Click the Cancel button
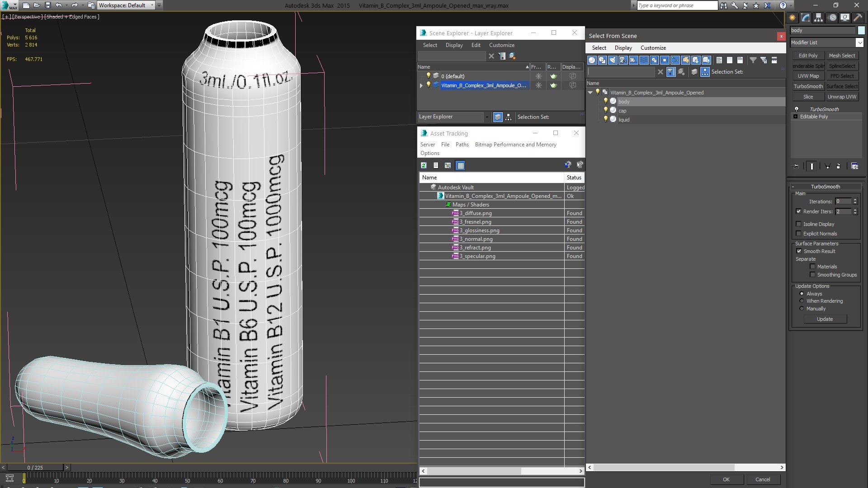The width and height of the screenshot is (868, 488). [763, 479]
